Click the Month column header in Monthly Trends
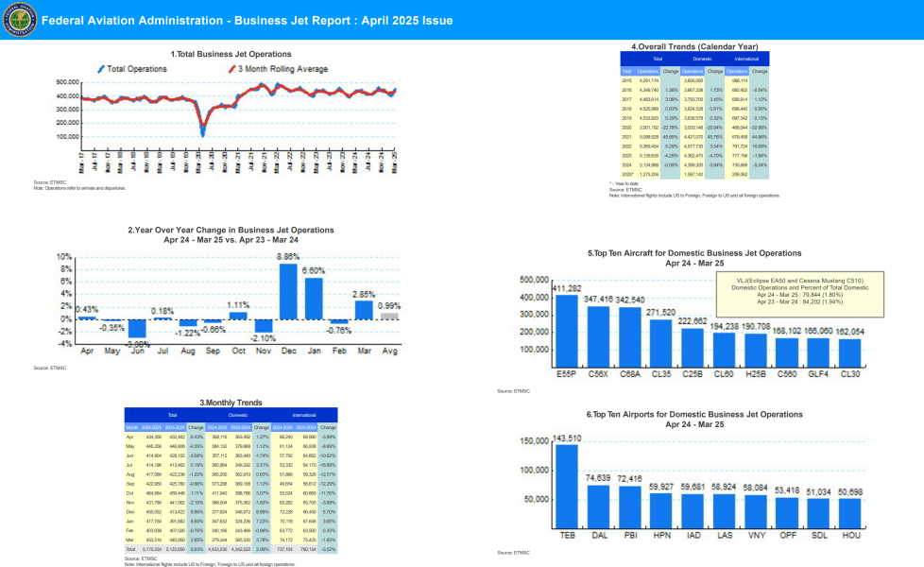 [x=133, y=426]
